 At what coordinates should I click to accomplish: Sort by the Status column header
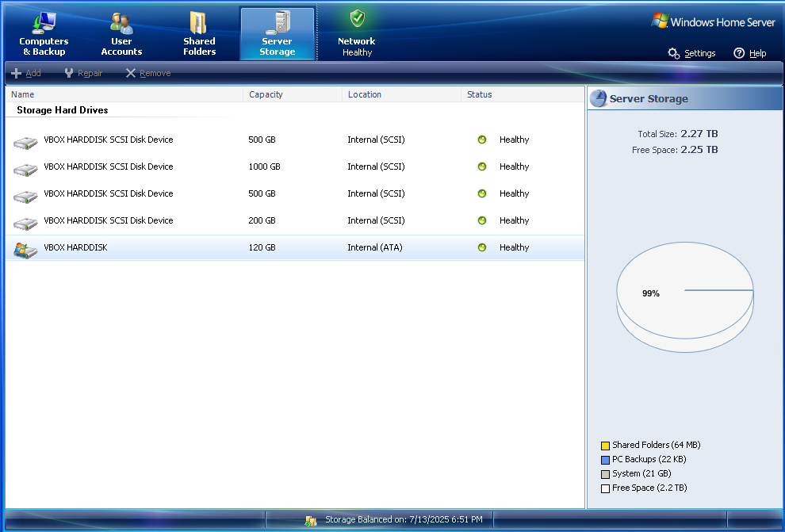[x=523, y=94]
